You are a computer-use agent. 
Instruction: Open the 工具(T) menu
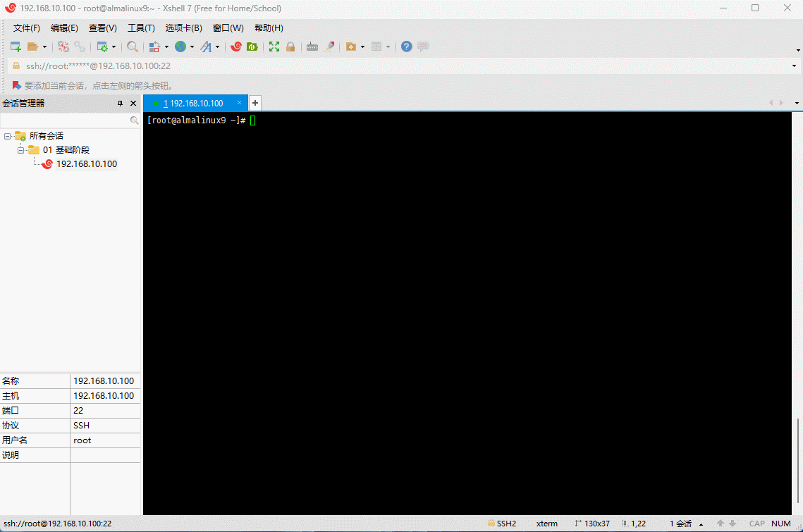pyautogui.click(x=141, y=28)
